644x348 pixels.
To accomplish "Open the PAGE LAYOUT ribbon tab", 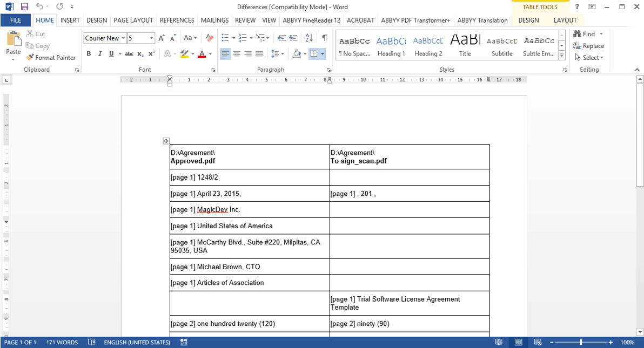I will [x=133, y=21].
